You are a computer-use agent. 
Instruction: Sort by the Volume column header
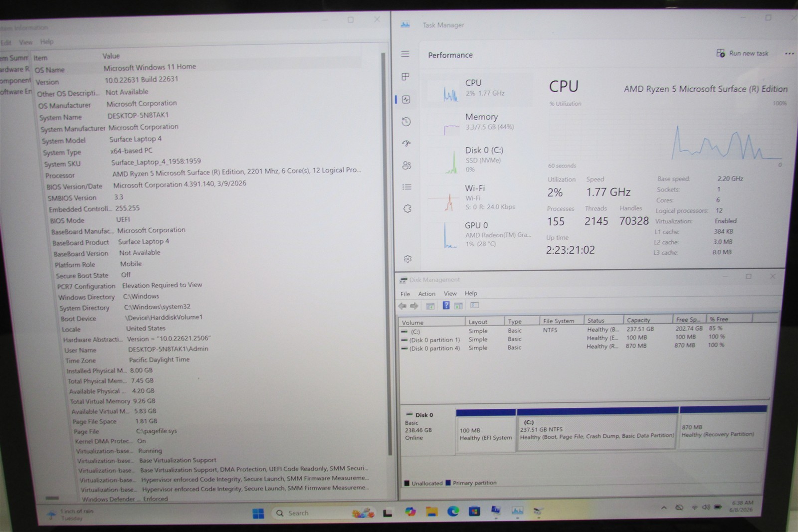[x=432, y=322]
